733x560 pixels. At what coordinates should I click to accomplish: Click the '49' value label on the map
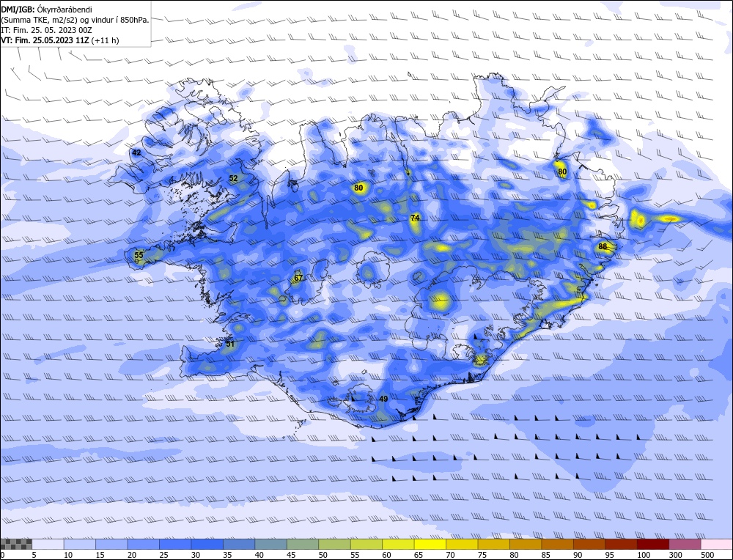click(383, 399)
